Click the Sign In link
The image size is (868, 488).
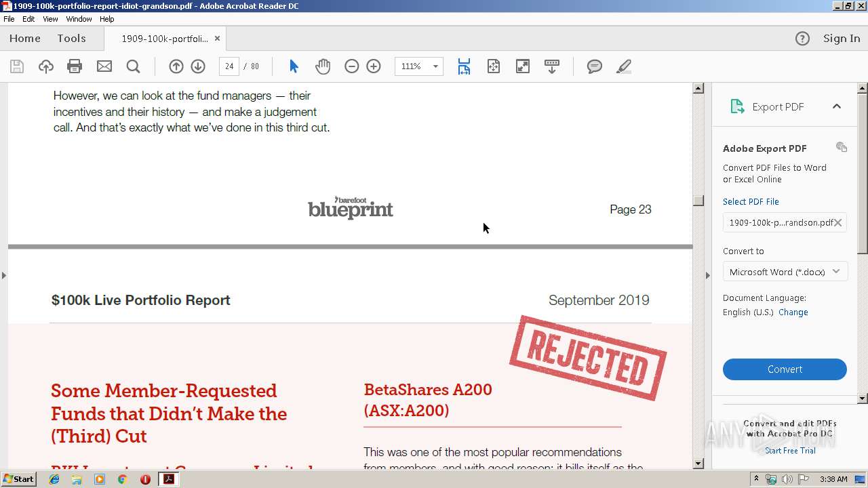tap(842, 39)
